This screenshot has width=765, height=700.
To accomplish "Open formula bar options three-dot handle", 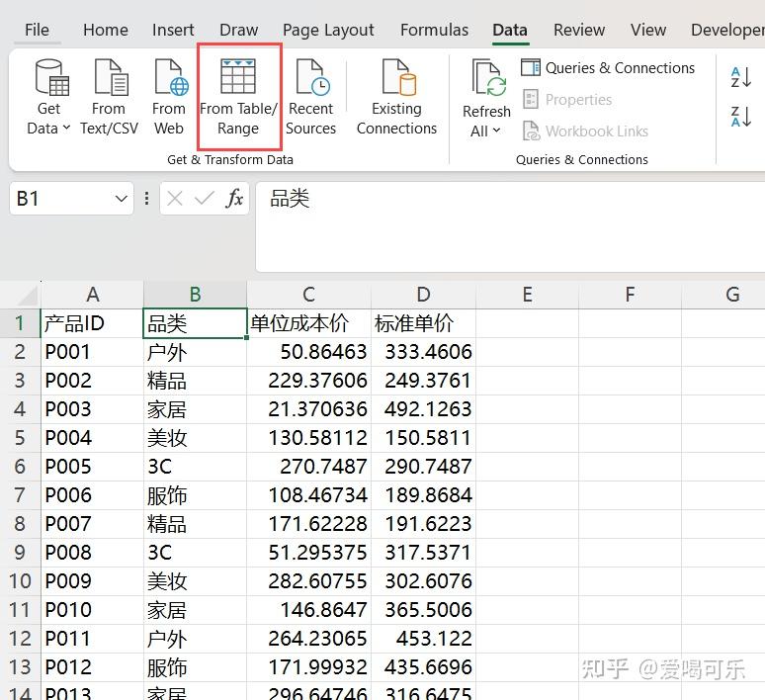I will (x=146, y=199).
